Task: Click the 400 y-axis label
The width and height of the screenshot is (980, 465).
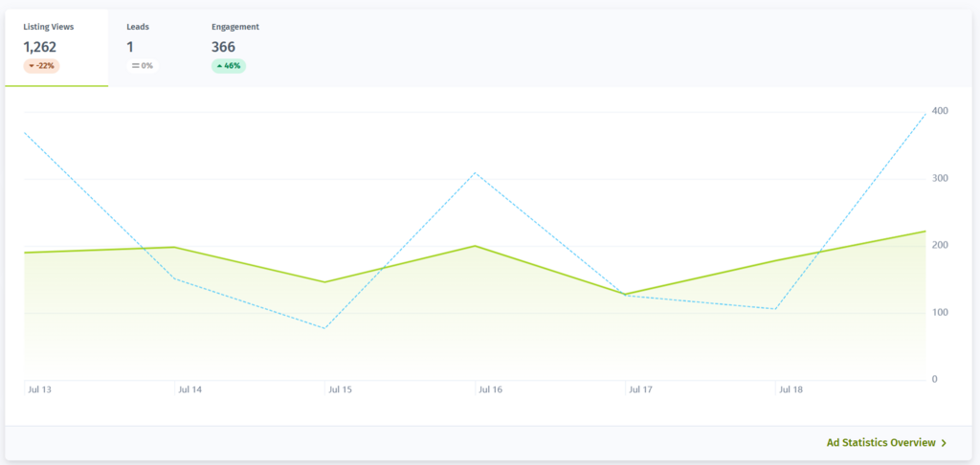Action: click(940, 111)
